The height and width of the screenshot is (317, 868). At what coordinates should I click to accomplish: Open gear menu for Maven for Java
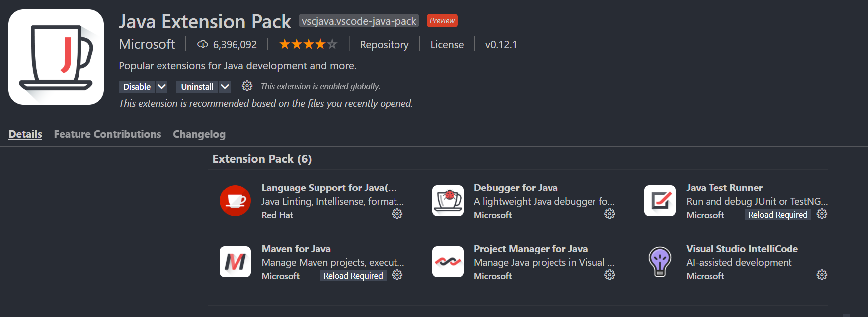click(397, 275)
